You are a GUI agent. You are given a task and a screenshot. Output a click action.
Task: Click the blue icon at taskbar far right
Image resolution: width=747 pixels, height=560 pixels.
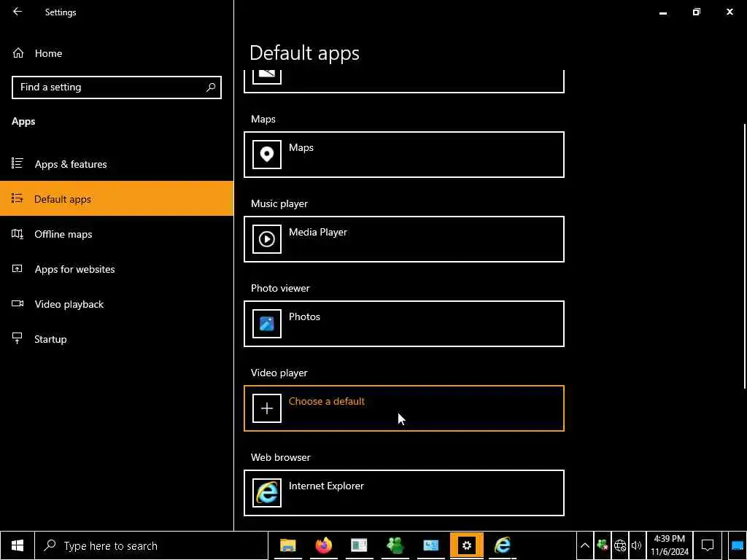737,545
